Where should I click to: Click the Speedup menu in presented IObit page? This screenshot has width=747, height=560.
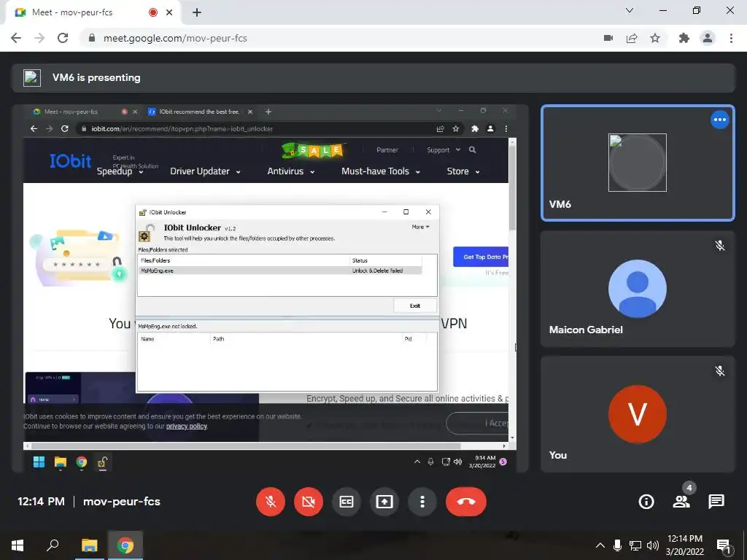coord(120,171)
